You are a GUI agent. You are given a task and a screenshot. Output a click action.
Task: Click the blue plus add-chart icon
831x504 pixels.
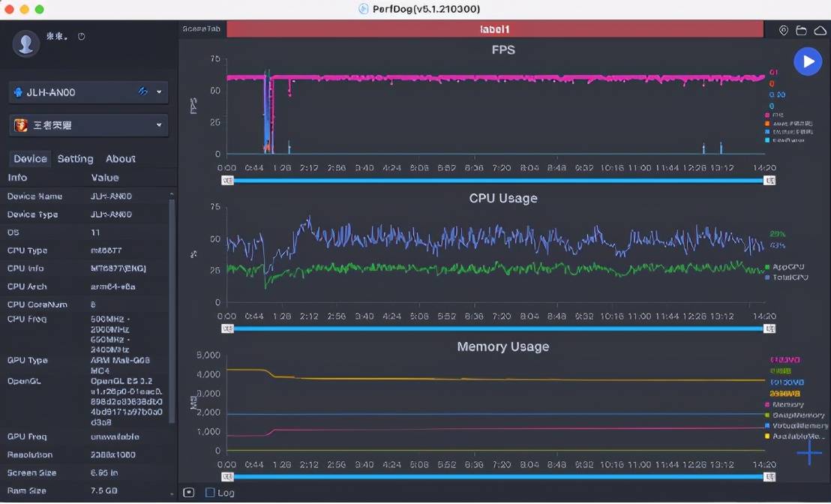808,452
